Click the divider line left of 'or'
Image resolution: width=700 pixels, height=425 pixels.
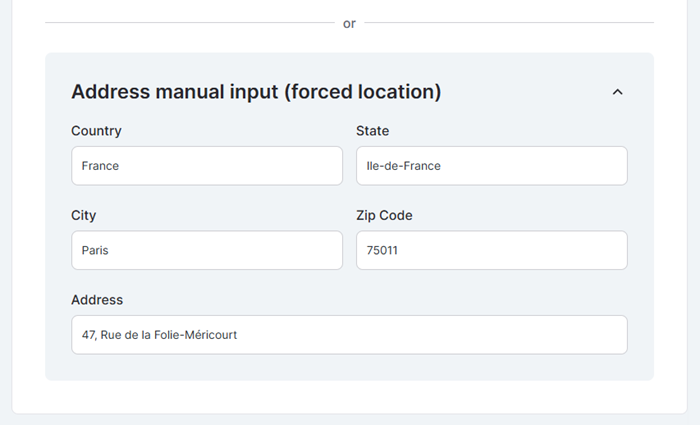190,23
